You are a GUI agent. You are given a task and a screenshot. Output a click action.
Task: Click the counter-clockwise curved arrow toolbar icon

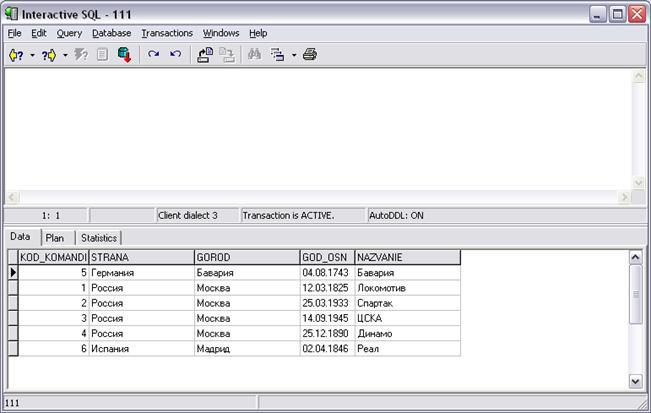pos(175,55)
